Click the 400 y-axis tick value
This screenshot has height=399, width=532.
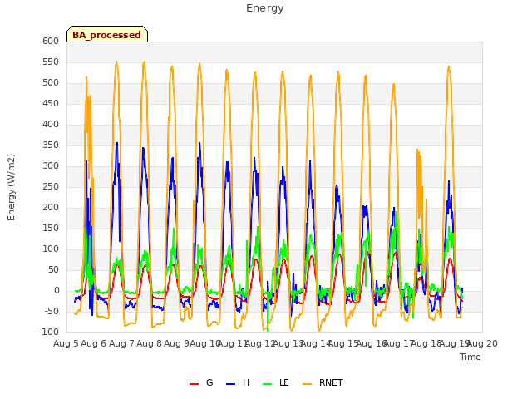pyautogui.click(x=51, y=124)
